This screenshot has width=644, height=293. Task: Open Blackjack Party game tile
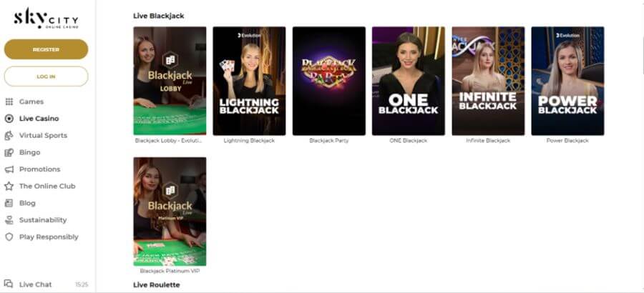click(328, 81)
